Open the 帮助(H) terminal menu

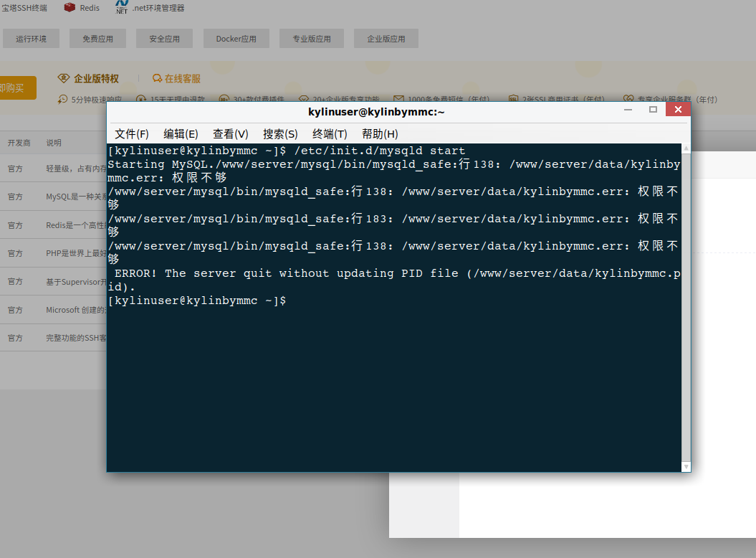click(380, 134)
